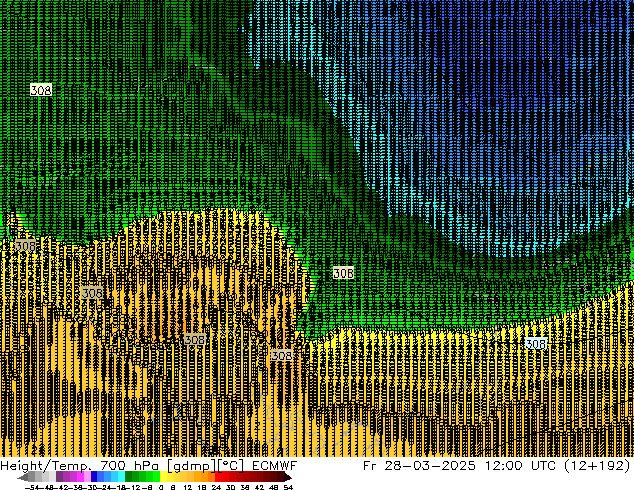
Task: Click the 'Height/Temp.' title text
Action: [45, 465]
